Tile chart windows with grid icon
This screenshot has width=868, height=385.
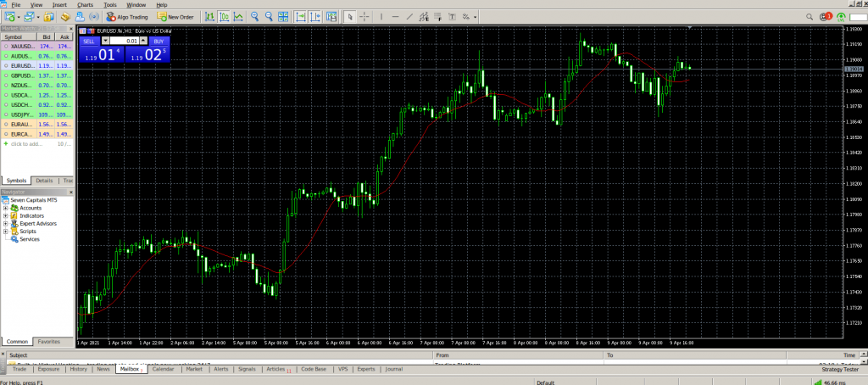tap(283, 17)
